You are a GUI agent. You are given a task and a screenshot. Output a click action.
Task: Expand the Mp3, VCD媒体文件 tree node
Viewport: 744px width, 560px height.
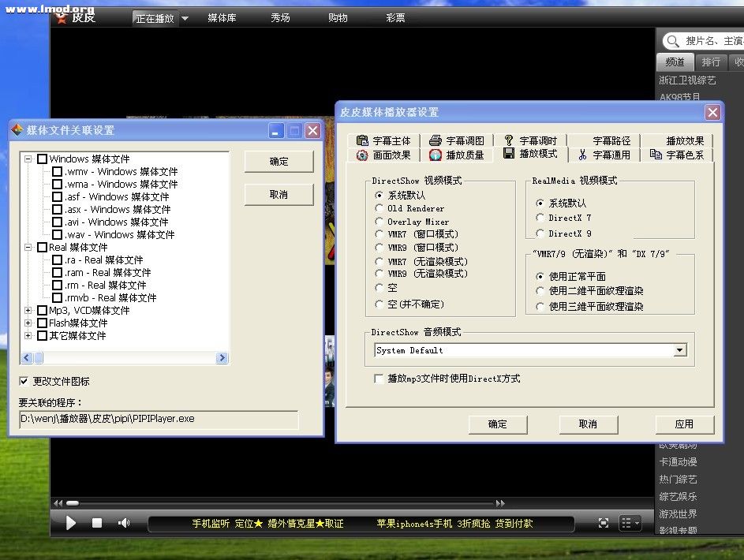28,310
